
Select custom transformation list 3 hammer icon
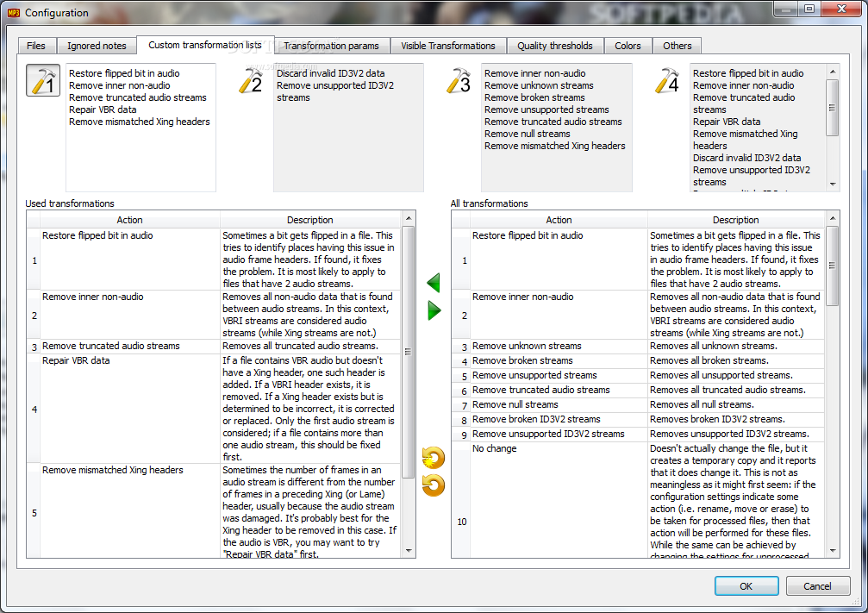coord(458,80)
